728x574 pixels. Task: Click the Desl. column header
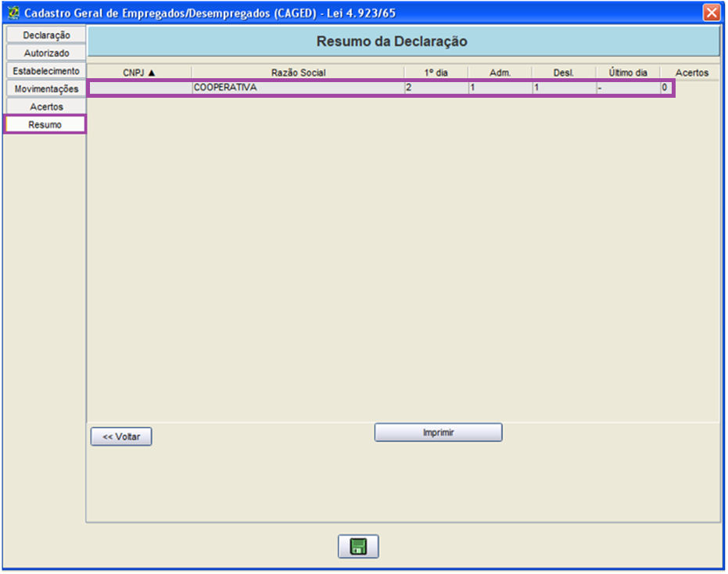point(564,73)
